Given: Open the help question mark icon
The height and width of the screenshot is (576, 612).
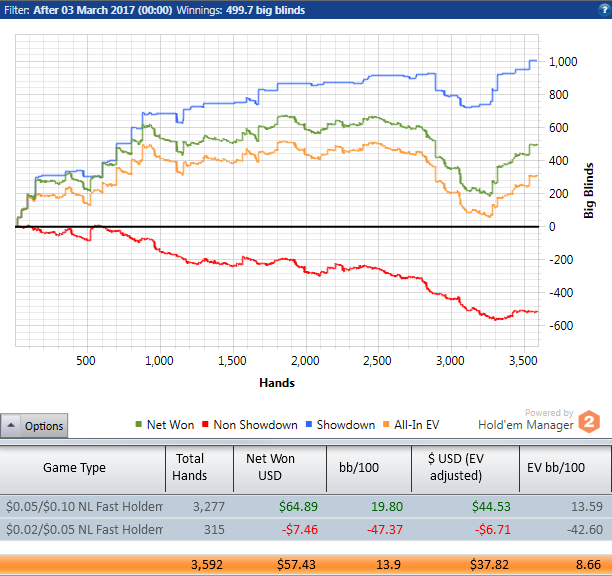Looking at the screenshot, I should (x=604, y=9).
